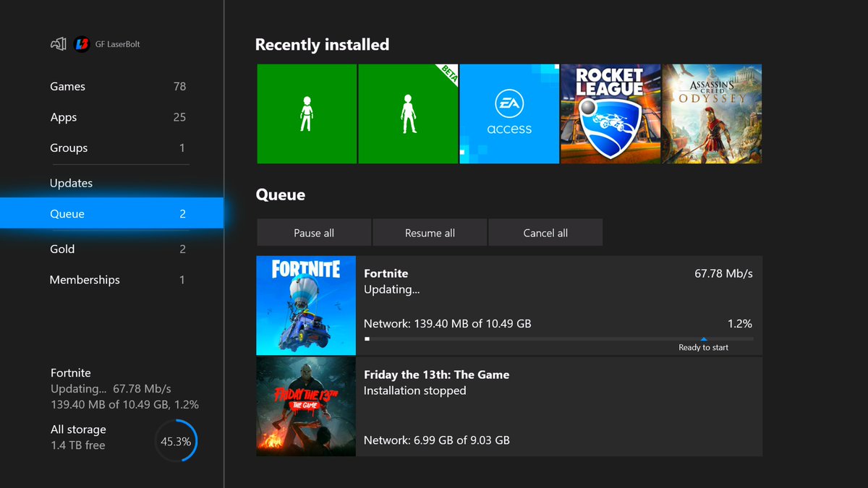Click the GF LaserBolt gamerpic
Screen dimensions: 868x488
80,43
